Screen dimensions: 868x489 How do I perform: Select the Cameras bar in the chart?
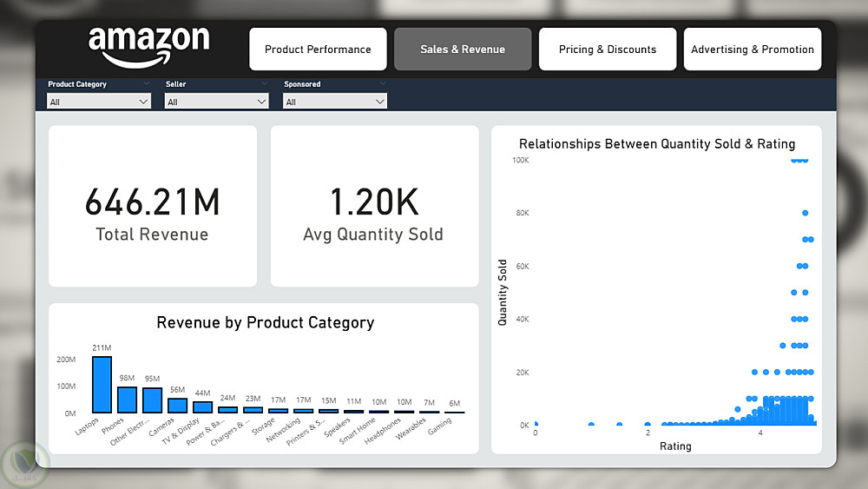click(x=178, y=406)
